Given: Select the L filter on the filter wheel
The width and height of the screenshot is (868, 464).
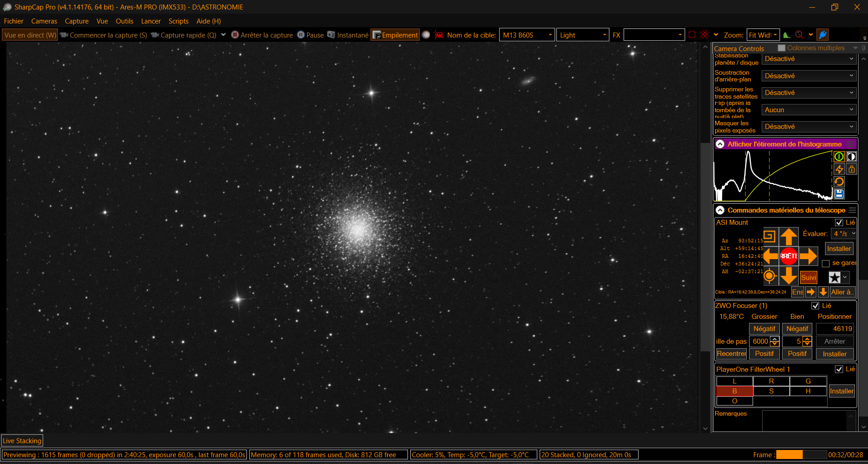Looking at the screenshot, I should pos(735,381).
